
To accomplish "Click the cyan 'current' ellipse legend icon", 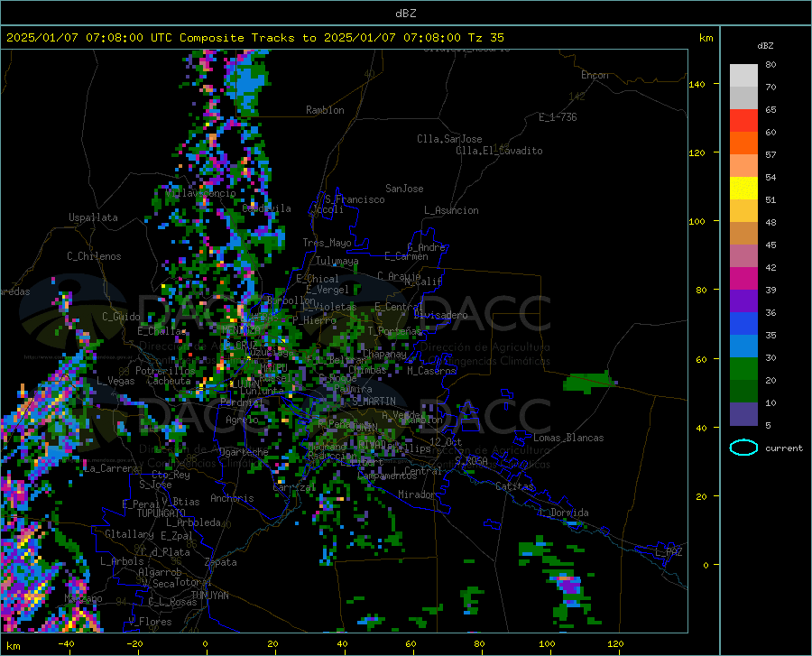I will [743, 448].
